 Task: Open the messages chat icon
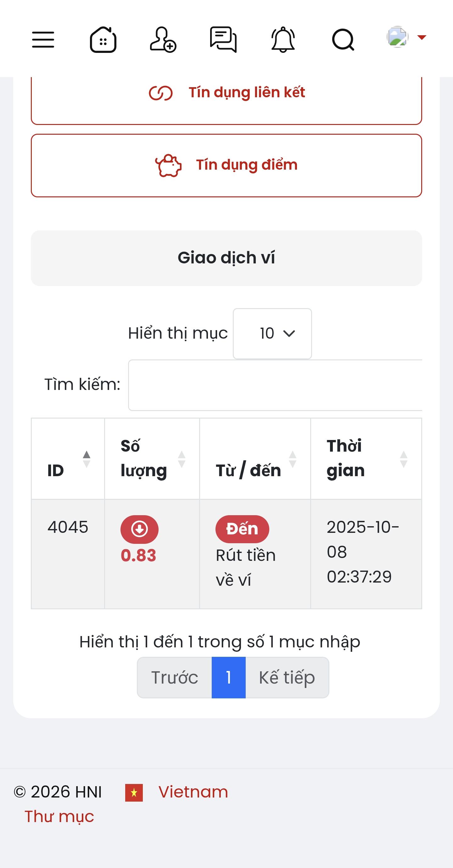point(223,40)
